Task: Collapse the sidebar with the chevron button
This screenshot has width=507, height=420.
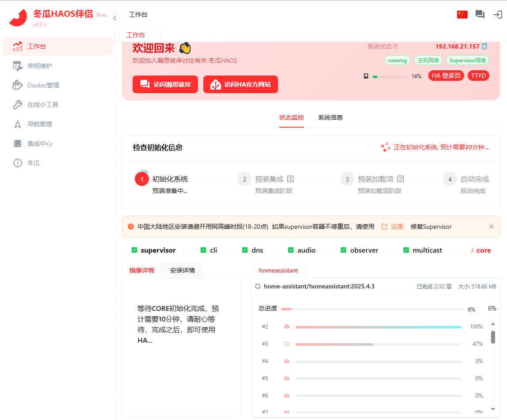Action: pos(114,18)
